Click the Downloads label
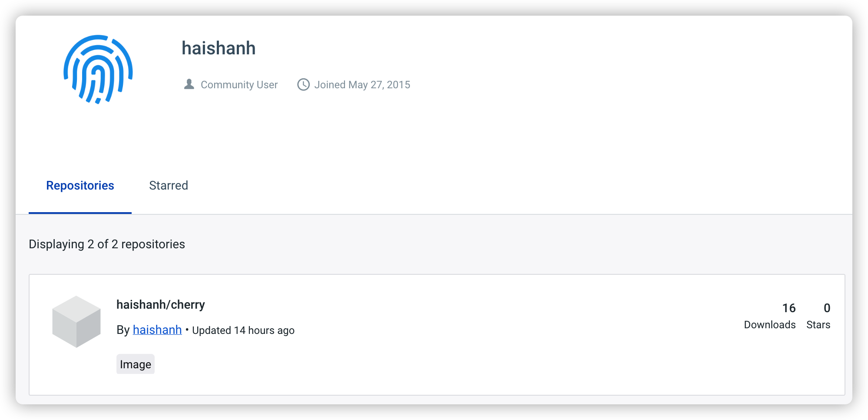 point(770,325)
